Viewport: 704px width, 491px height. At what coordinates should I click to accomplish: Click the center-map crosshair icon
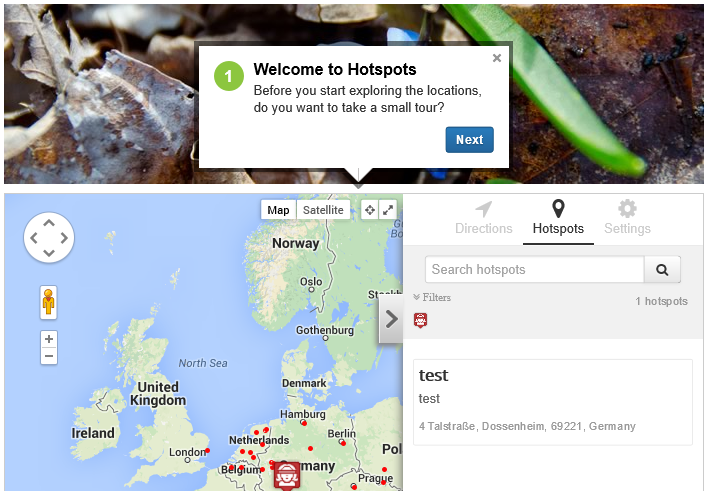point(370,210)
